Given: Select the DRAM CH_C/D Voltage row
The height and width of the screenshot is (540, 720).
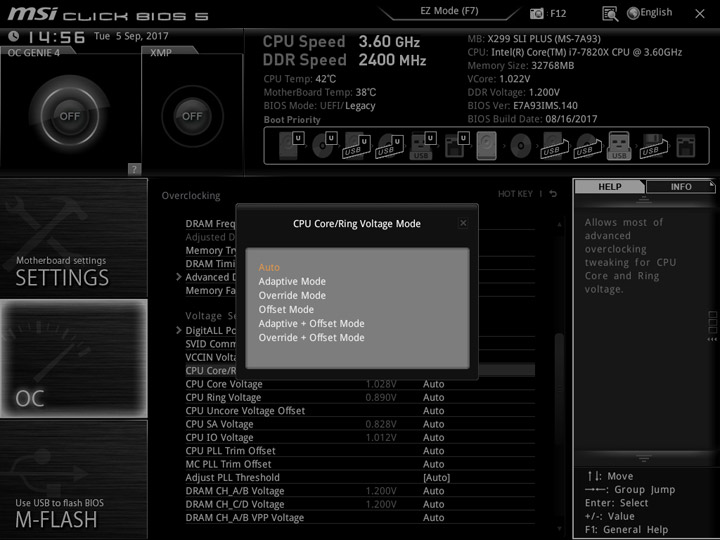Looking at the screenshot, I should (360, 504).
